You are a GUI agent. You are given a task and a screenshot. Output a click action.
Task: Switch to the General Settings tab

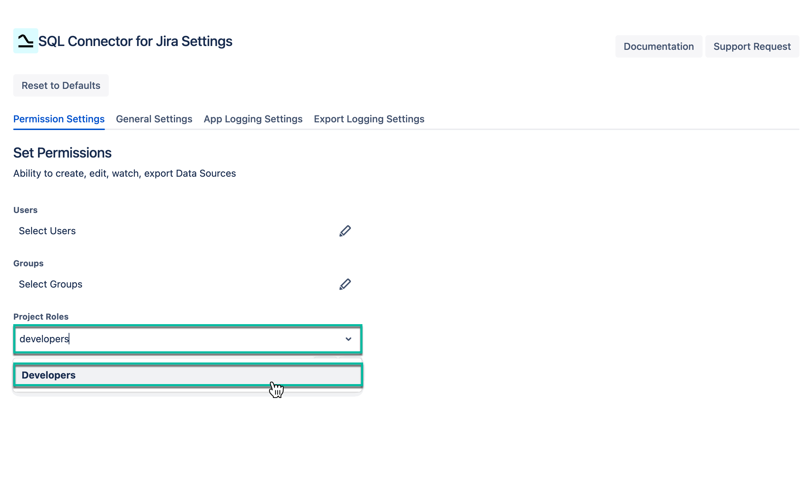pos(154,119)
